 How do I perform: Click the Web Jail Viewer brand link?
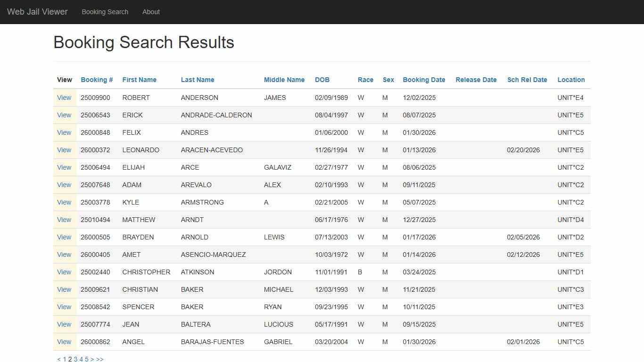[x=37, y=12]
